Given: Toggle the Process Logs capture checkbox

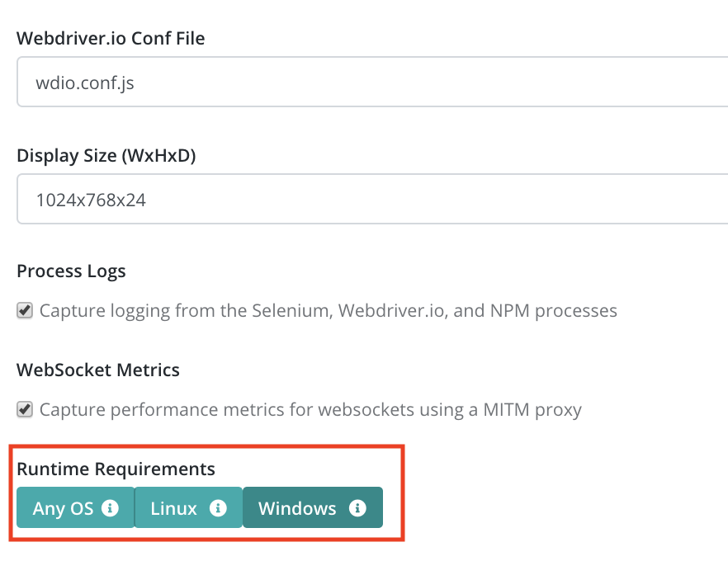Looking at the screenshot, I should tap(25, 310).
